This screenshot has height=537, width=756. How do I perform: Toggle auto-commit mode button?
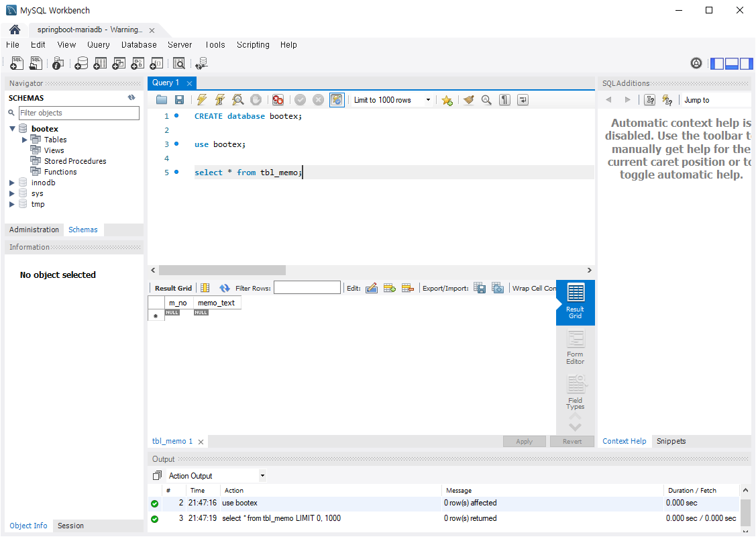[337, 100]
